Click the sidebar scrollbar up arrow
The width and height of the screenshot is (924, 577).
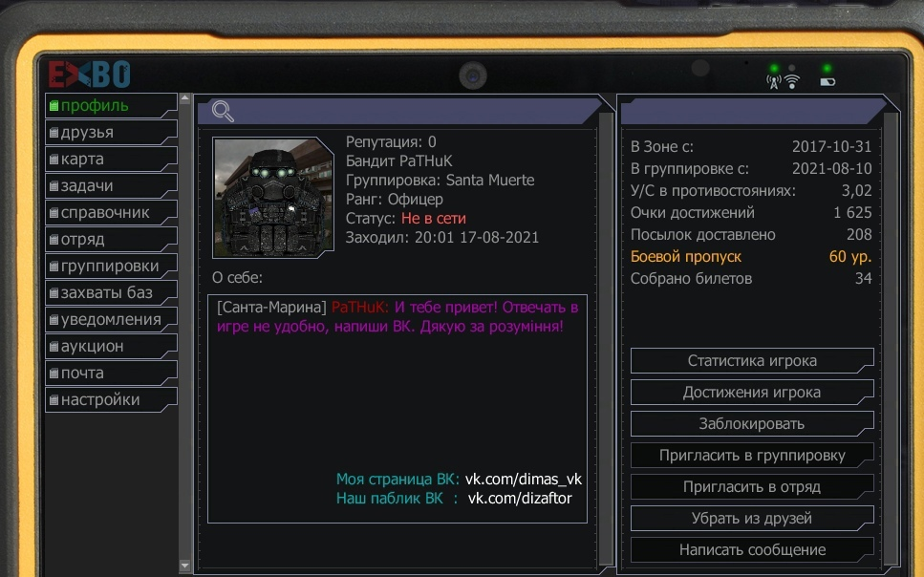coord(185,99)
